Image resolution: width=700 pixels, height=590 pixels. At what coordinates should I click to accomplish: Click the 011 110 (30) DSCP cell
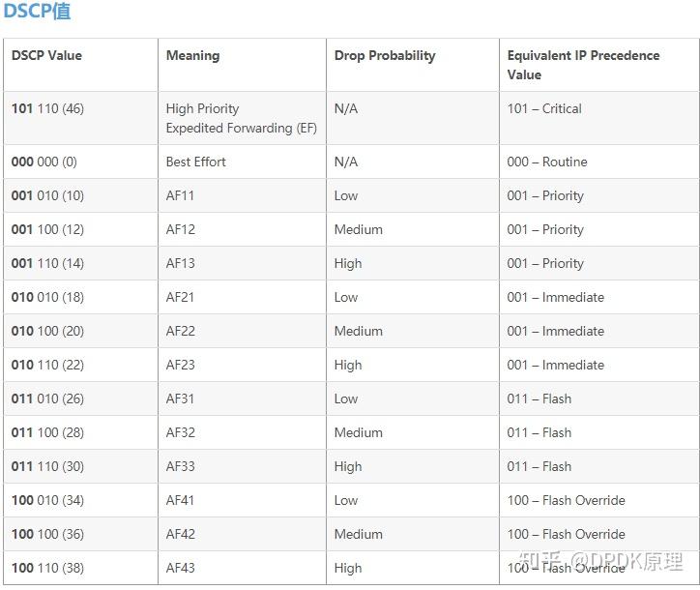click(47, 467)
